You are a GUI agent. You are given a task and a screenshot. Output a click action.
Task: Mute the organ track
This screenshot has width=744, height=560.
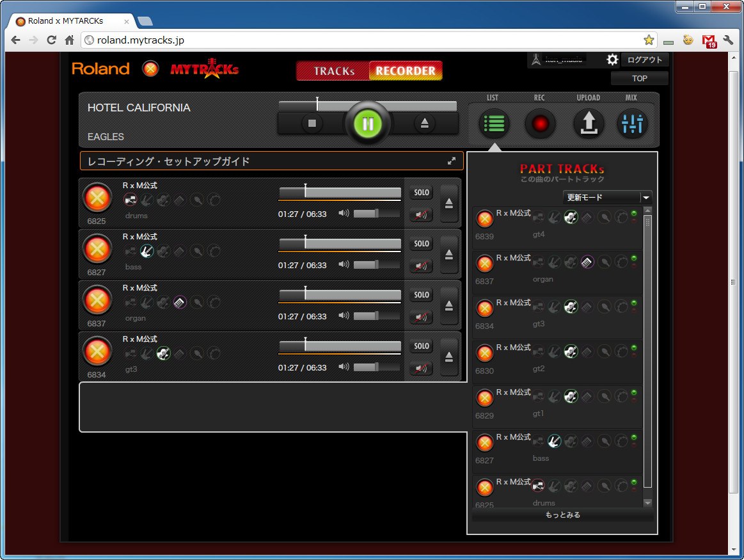pos(422,317)
